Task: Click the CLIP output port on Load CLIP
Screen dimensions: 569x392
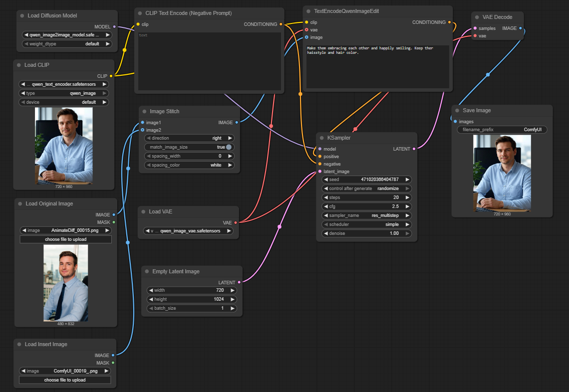Action: pos(111,76)
